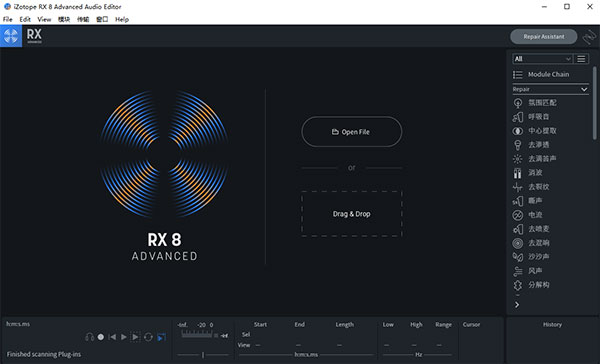Screen dimensions: 600x364
Task: Click the module list vertical scrollbar
Action: (x=594, y=103)
